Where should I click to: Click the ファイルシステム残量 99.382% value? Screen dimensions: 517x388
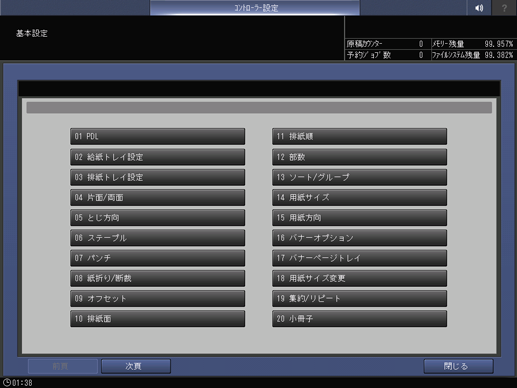pos(499,55)
